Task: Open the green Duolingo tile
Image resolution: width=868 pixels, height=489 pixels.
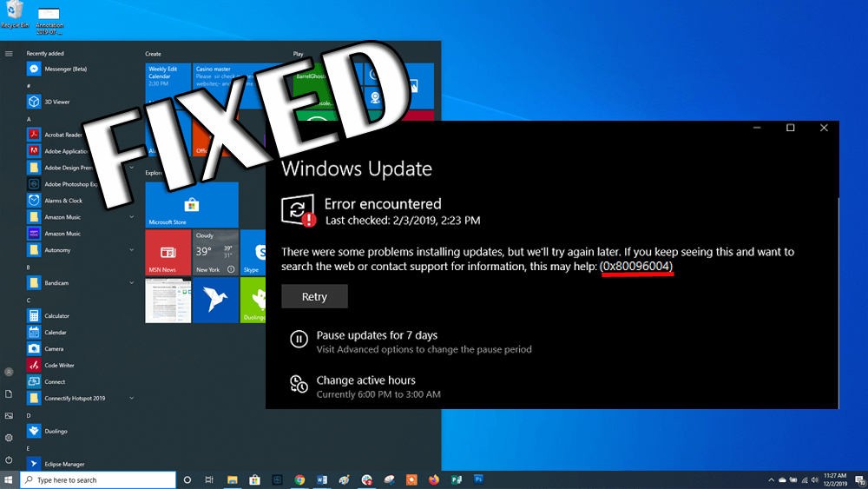Action: 253,301
